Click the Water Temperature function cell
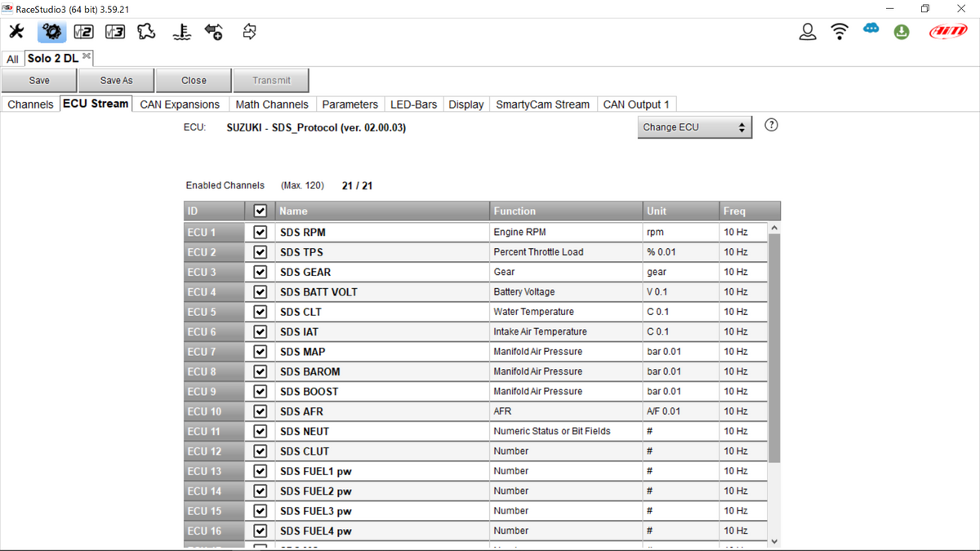 coord(566,312)
